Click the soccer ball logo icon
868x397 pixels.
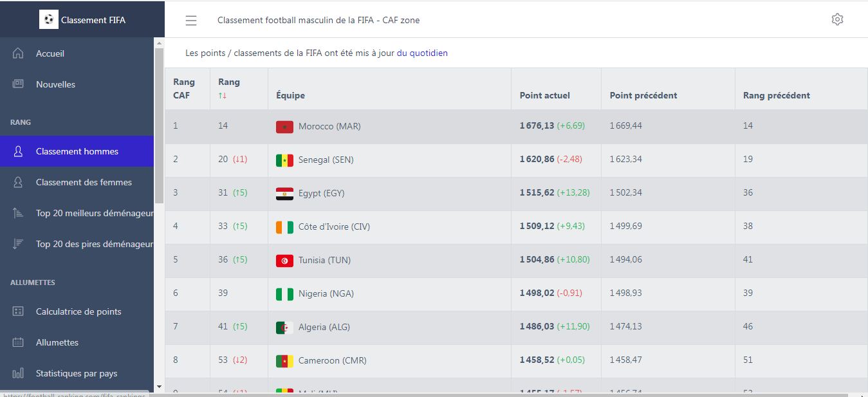[48, 20]
